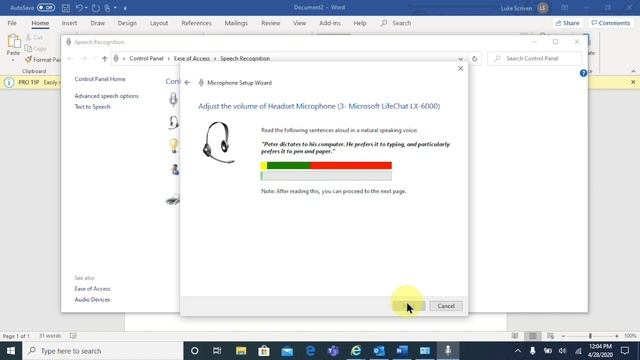Viewport: 640px width, 360px height.
Task: Open File Explorer from the taskbar
Action: 241,351
